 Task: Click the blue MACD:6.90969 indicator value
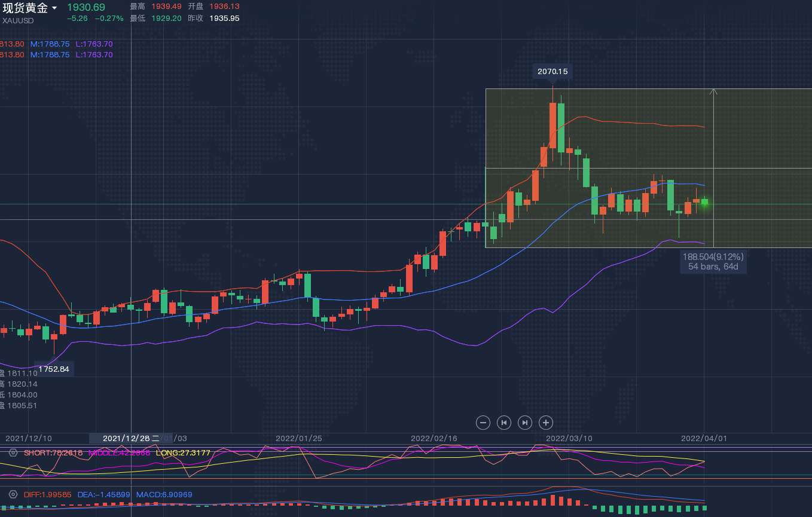point(164,495)
